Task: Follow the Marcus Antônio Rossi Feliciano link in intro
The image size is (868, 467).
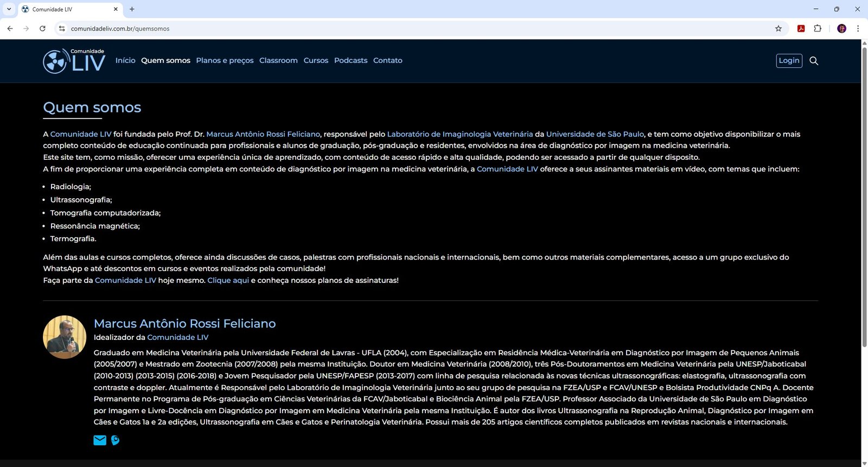Action: click(263, 134)
